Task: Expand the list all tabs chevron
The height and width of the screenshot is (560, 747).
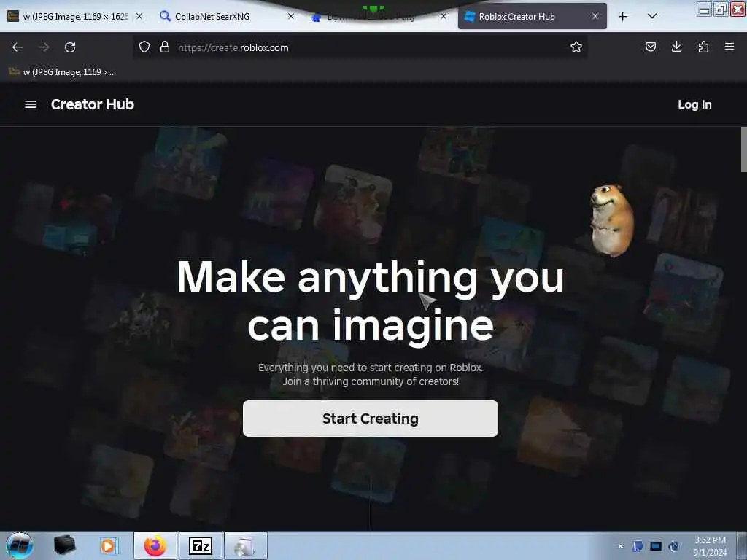Action: click(x=652, y=16)
